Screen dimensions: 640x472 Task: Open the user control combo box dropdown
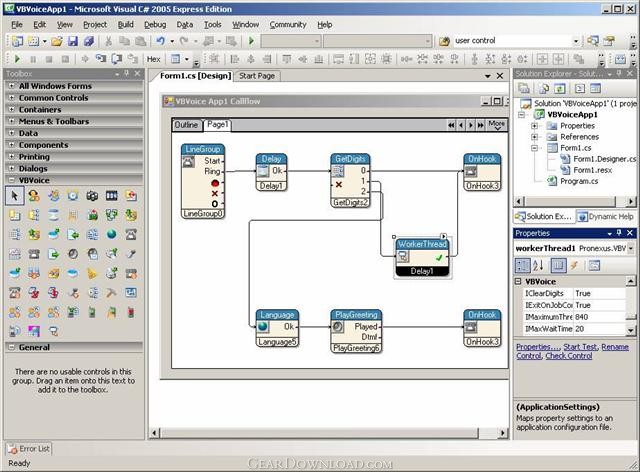pos(578,41)
